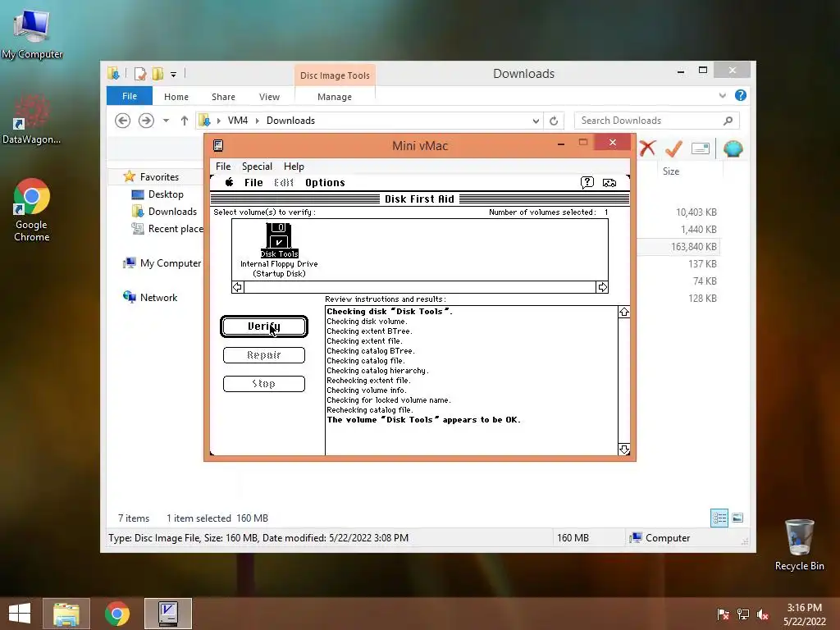Select Downloads in the navigation pane

pos(172,212)
